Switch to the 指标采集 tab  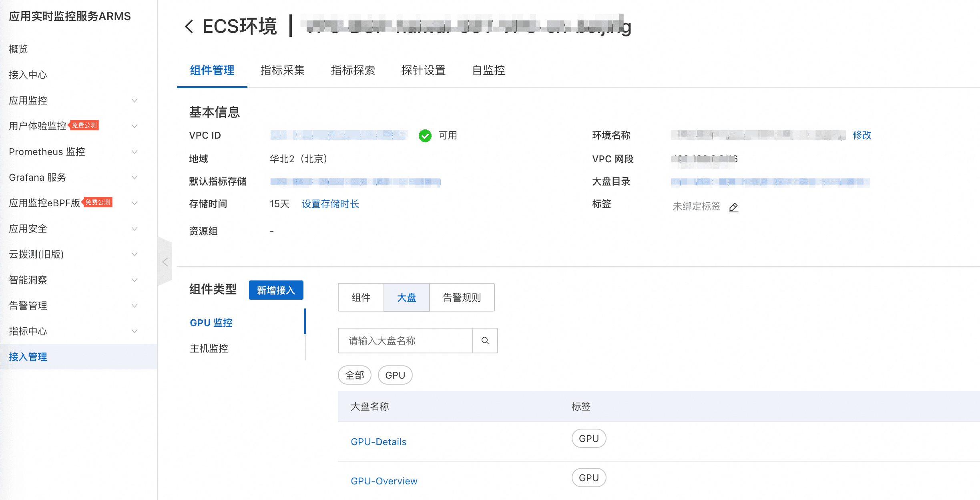[x=282, y=71]
